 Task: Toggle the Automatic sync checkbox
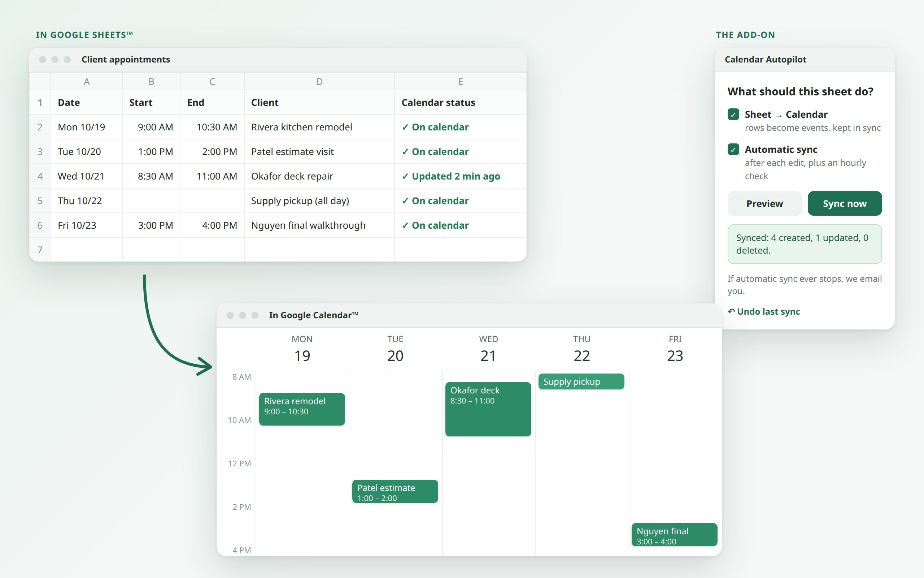tap(733, 149)
